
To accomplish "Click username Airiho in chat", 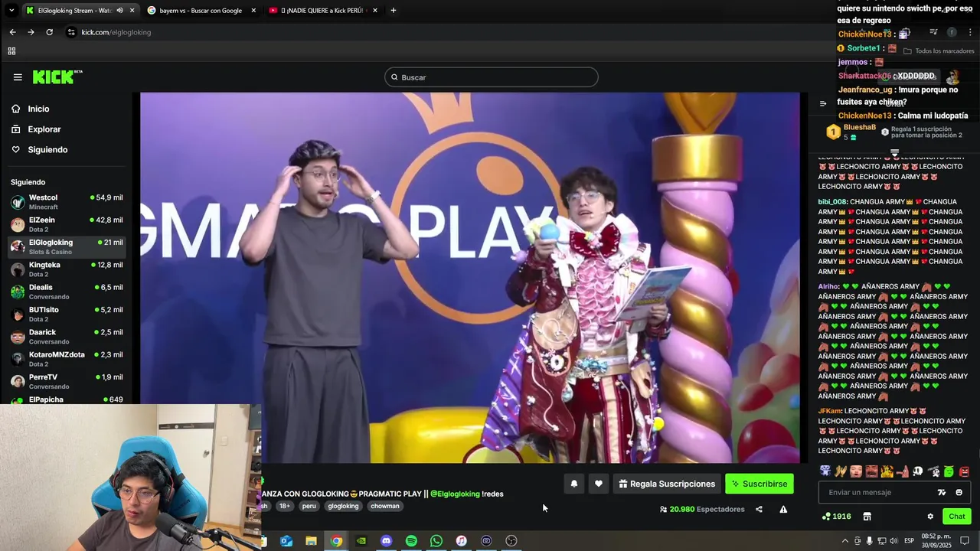I will click(x=828, y=286).
